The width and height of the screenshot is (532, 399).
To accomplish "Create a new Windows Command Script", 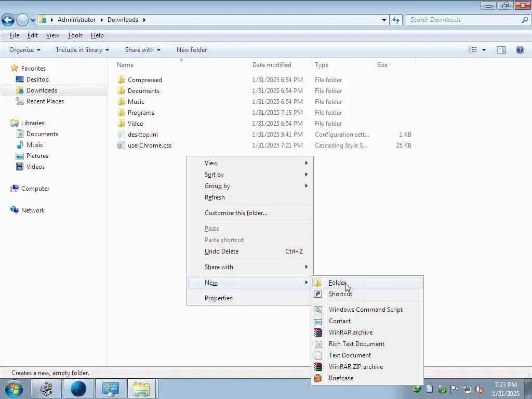I will tap(367, 310).
